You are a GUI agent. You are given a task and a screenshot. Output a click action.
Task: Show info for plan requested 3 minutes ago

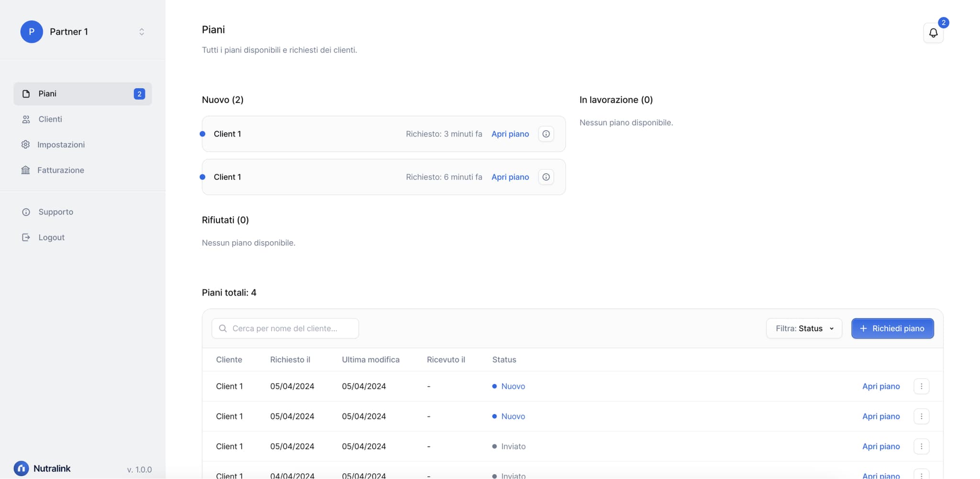(546, 134)
